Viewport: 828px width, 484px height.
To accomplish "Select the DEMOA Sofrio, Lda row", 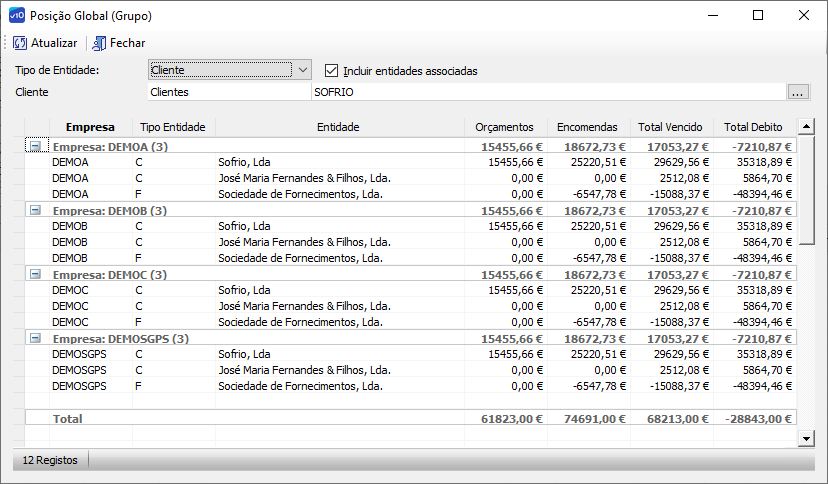I will pyautogui.click(x=410, y=162).
